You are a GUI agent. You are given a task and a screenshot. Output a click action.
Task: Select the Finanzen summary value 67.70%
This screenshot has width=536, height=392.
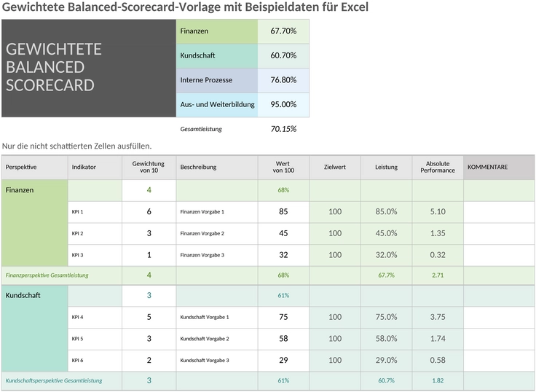point(283,31)
